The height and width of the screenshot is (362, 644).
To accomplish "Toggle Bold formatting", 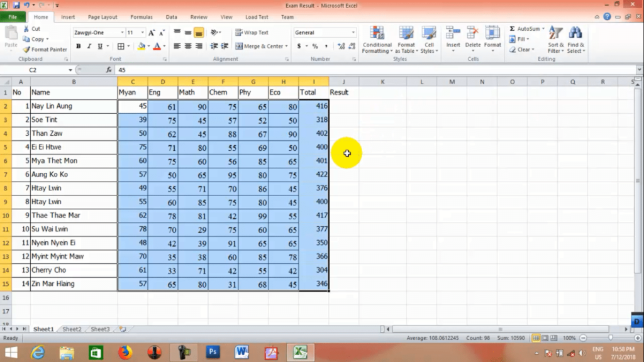I will (79, 47).
